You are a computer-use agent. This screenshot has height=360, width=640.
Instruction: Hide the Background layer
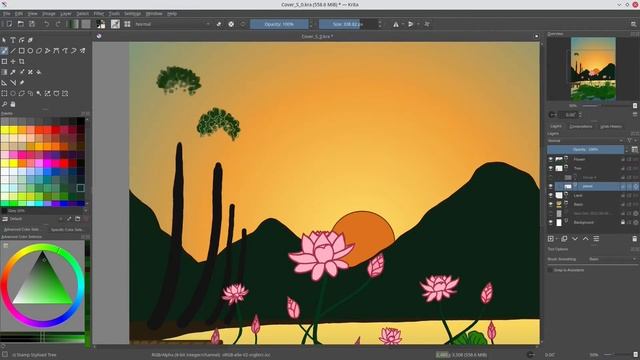pyautogui.click(x=551, y=222)
